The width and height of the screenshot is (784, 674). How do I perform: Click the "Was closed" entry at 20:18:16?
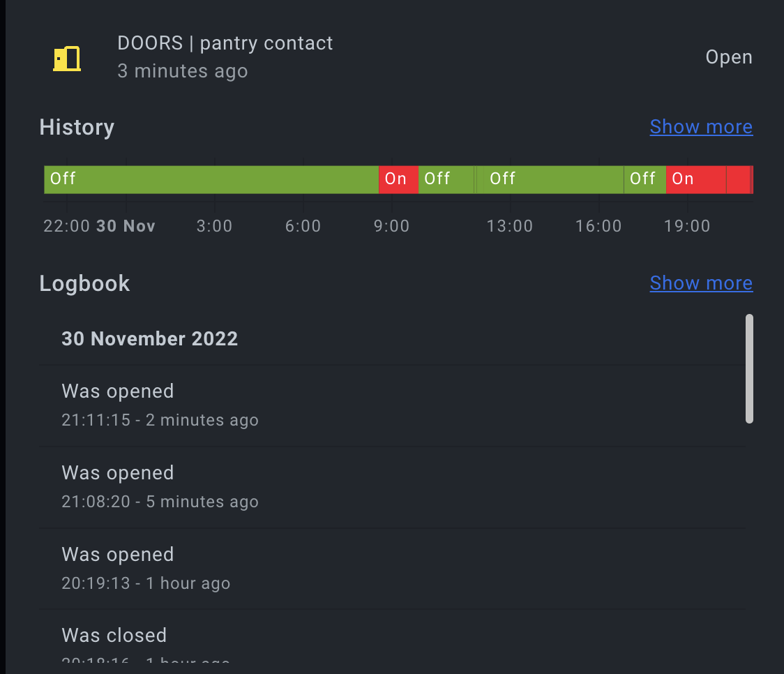pos(114,635)
